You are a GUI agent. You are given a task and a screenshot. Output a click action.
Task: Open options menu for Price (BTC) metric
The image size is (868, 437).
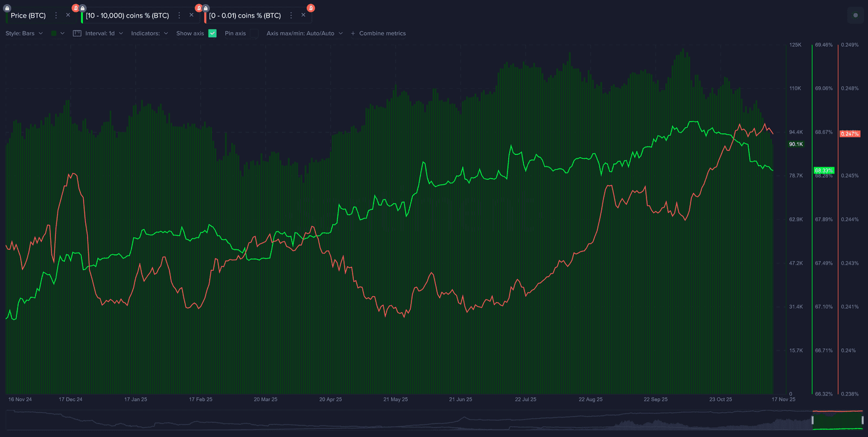pos(56,15)
